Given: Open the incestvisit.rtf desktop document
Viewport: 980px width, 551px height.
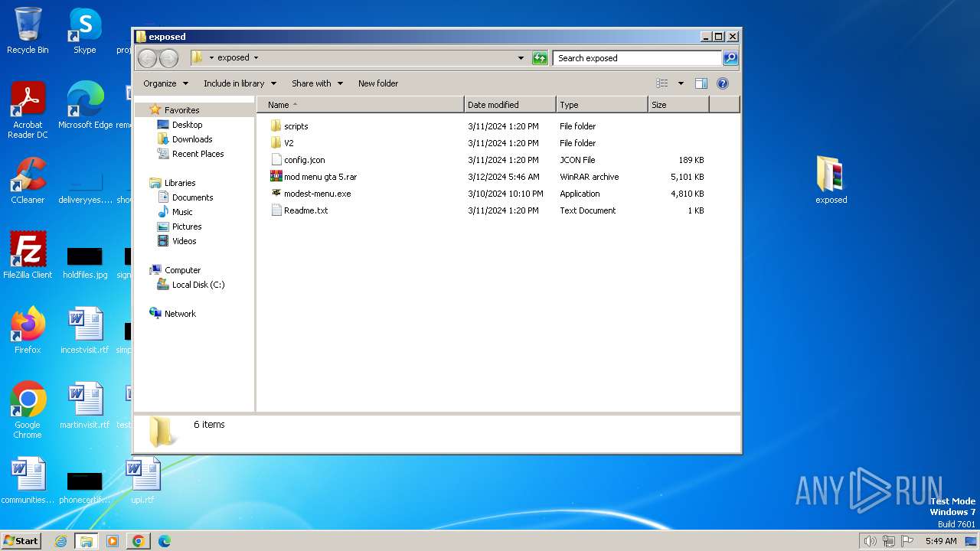Looking at the screenshot, I should (85, 331).
